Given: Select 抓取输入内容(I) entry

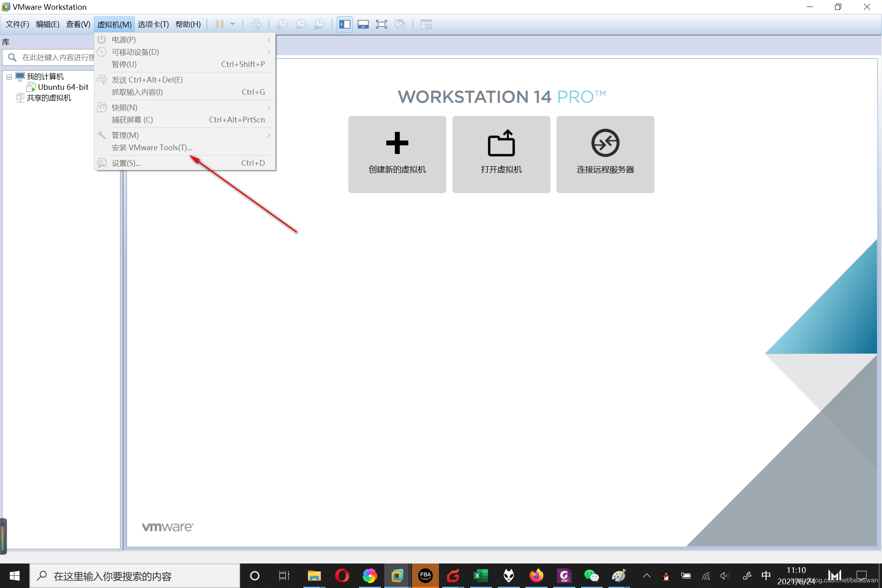Looking at the screenshot, I should tap(185, 92).
